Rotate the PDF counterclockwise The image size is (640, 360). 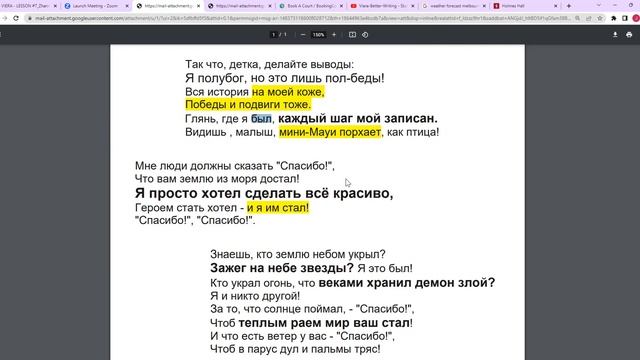(365, 35)
